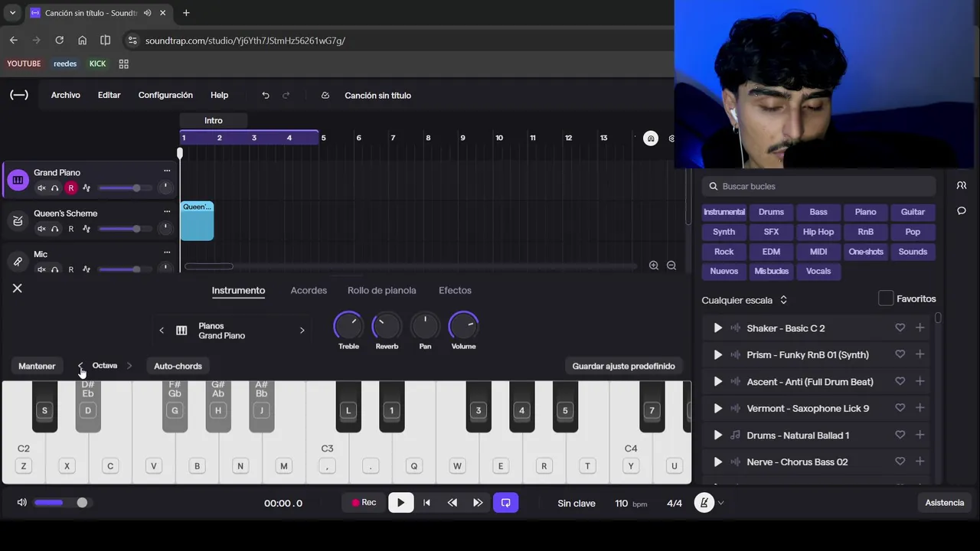Screen dimensions: 980x551
Task: Open the Cualquier escala dropdown
Action: coord(745,300)
